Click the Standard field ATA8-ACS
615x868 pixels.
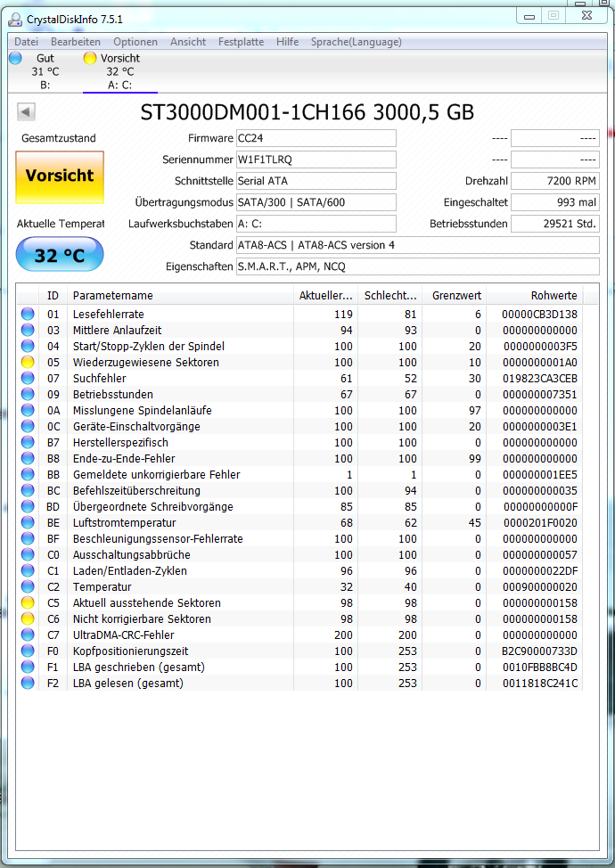417,245
